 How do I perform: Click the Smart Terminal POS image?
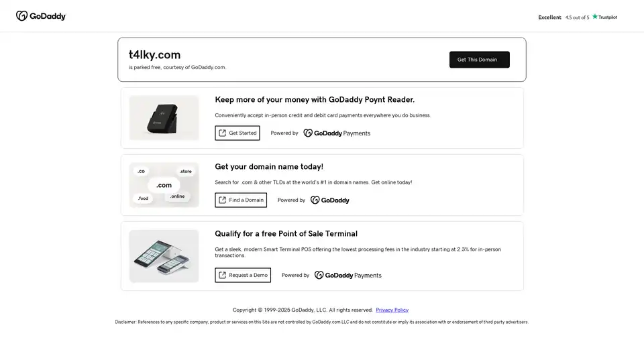click(164, 256)
